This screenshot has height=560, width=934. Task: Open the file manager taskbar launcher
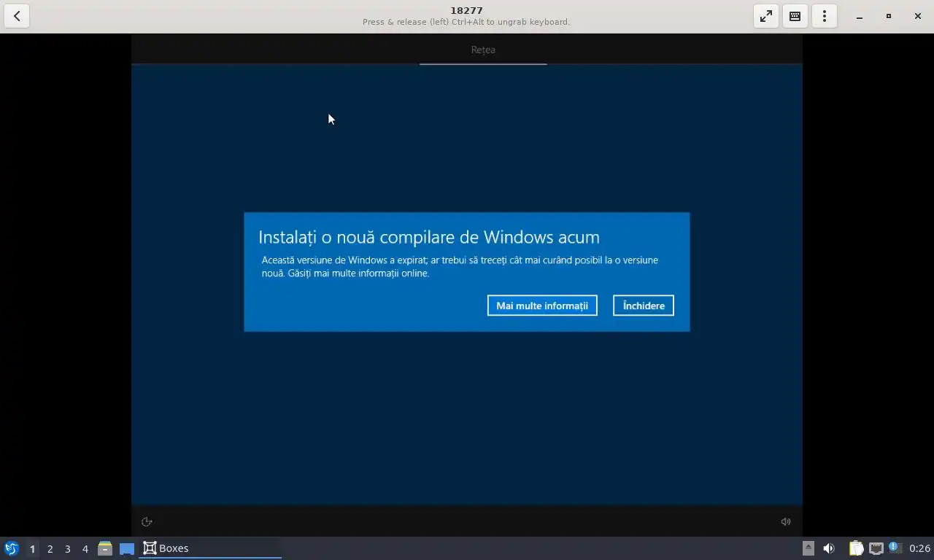105,548
